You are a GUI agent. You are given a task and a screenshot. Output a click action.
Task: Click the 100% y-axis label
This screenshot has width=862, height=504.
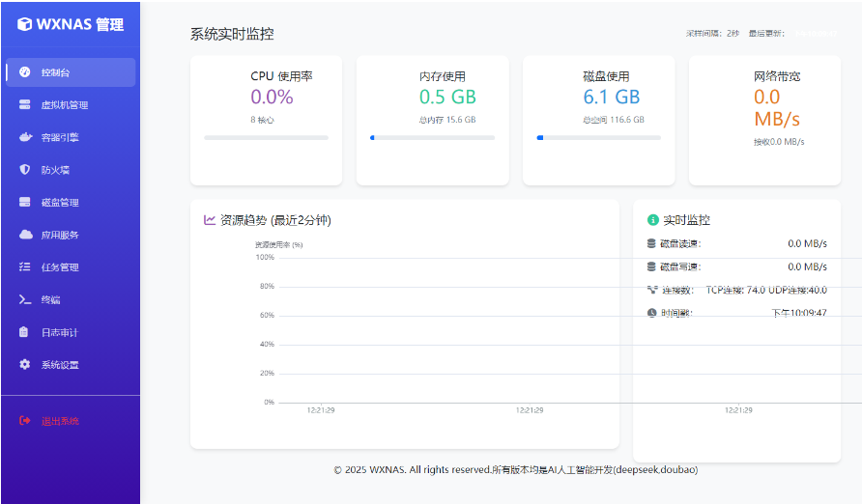click(265, 257)
